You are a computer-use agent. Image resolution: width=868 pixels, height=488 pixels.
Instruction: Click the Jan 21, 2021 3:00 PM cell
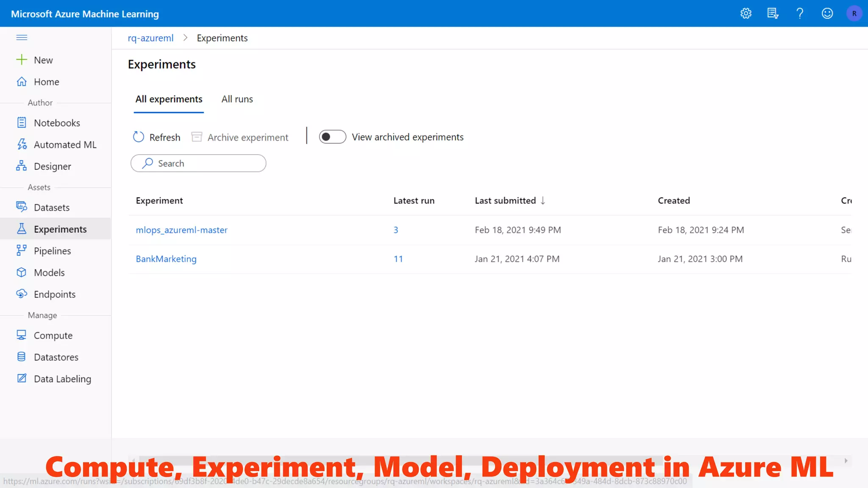700,259
